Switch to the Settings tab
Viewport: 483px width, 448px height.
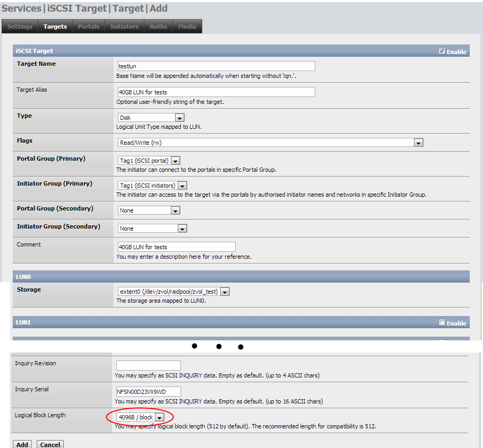pyautogui.click(x=20, y=27)
